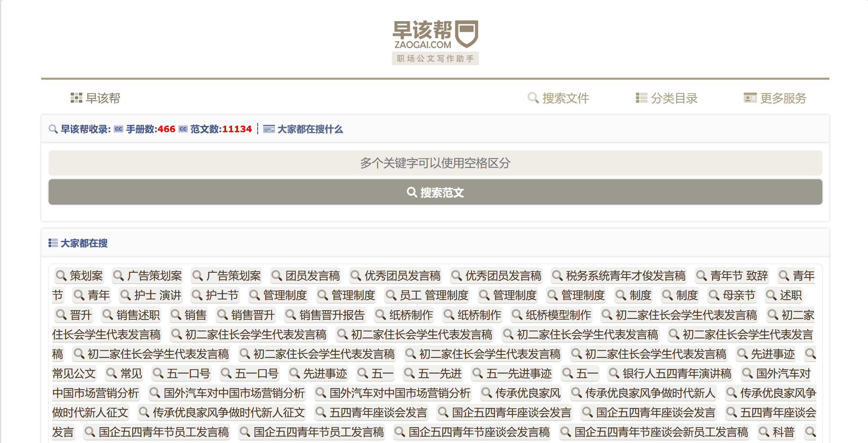Select the card icon before 大家都在搜什么
The height and width of the screenshot is (443, 868).
[269, 129]
